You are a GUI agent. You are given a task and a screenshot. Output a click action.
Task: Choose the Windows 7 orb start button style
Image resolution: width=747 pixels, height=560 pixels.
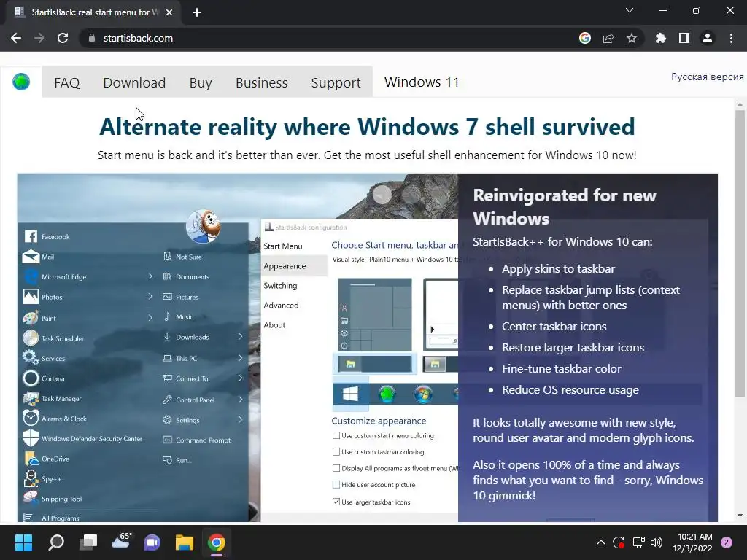point(423,394)
